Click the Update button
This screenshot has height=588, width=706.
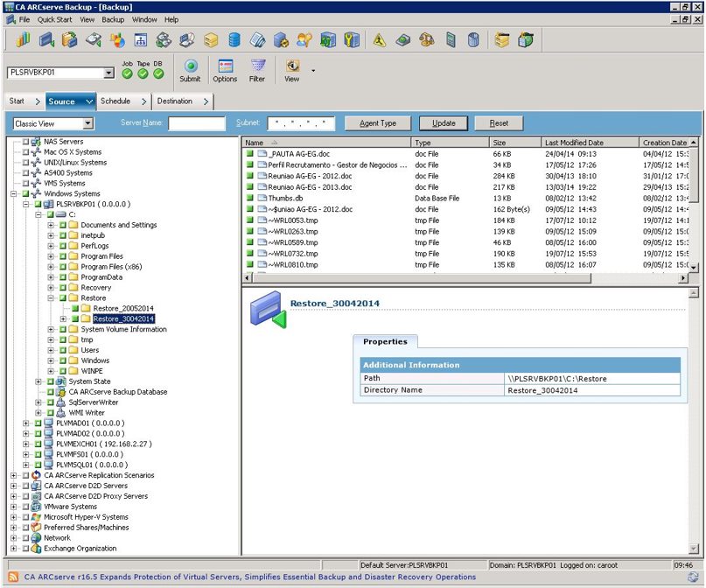click(444, 123)
